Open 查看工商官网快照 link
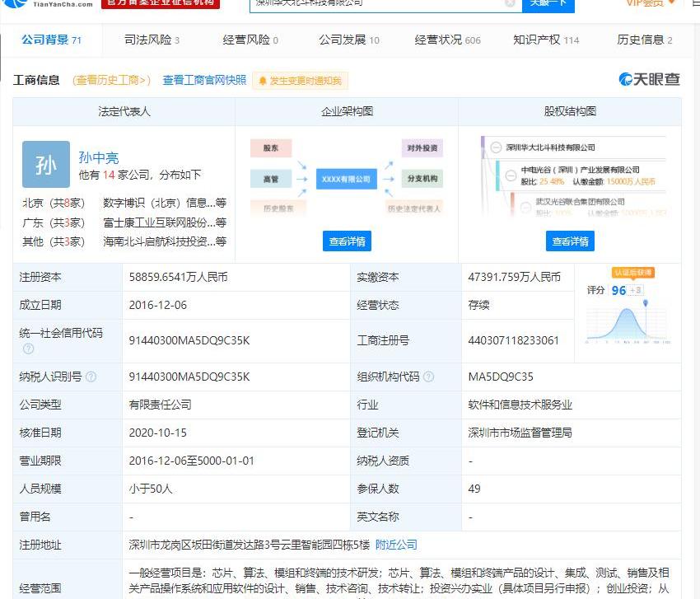Image resolution: width=700 pixels, height=599 pixels. [204, 80]
